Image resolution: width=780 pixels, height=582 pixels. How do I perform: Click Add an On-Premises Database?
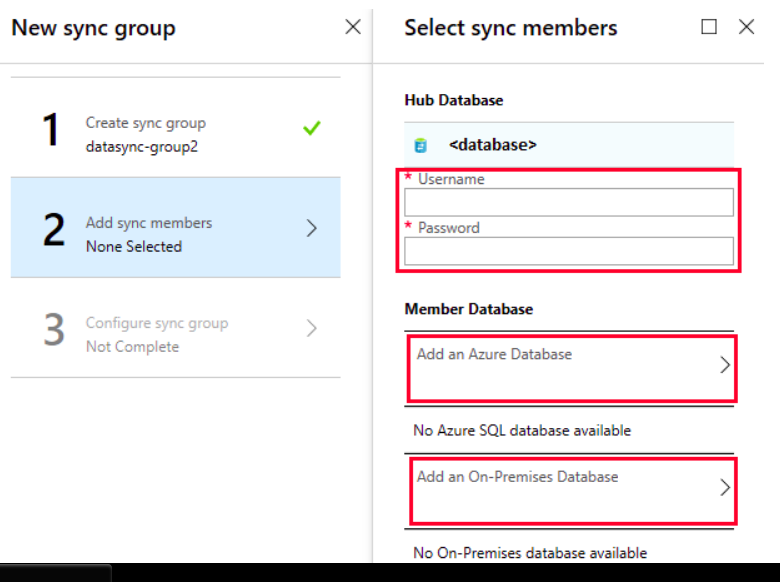pyautogui.click(x=517, y=477)
